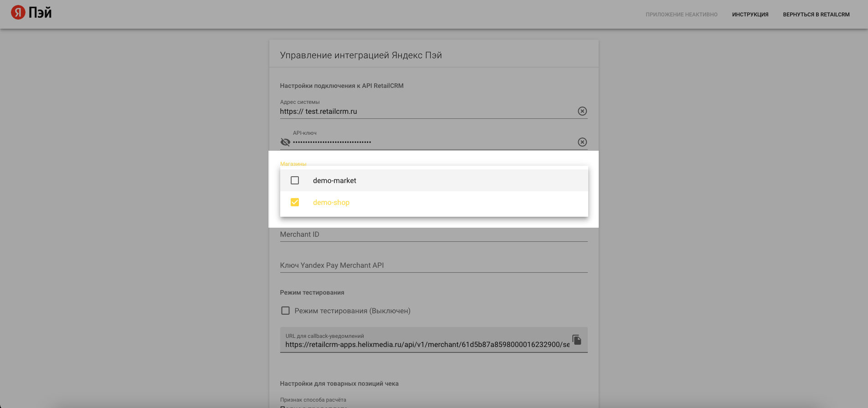Clear the system address field
The width and height of the screenshot is (868, 408).
pos(582,111)
